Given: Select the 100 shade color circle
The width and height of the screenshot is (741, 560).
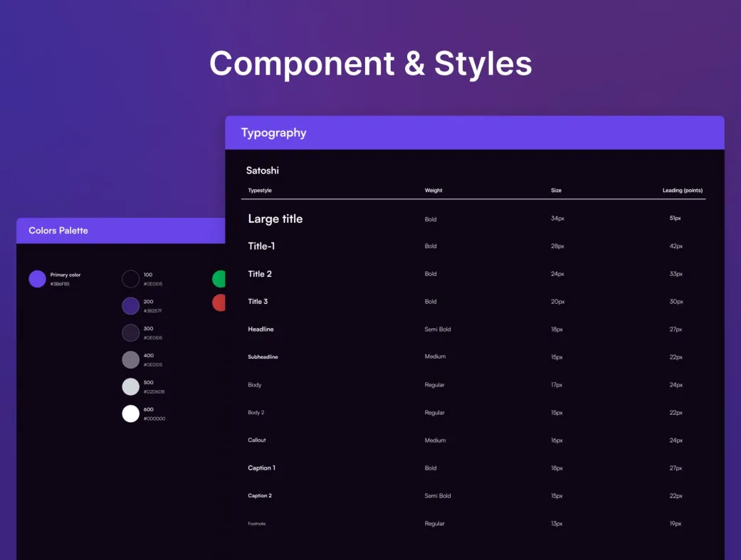Looking at the screenshot, I should click(130, 279).
